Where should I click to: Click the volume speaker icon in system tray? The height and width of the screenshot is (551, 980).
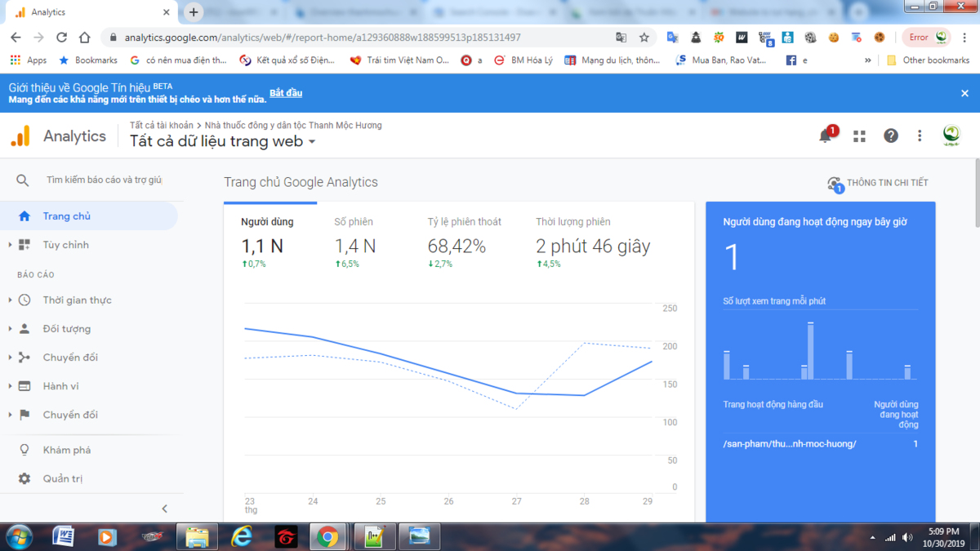(x=907, y=537)
